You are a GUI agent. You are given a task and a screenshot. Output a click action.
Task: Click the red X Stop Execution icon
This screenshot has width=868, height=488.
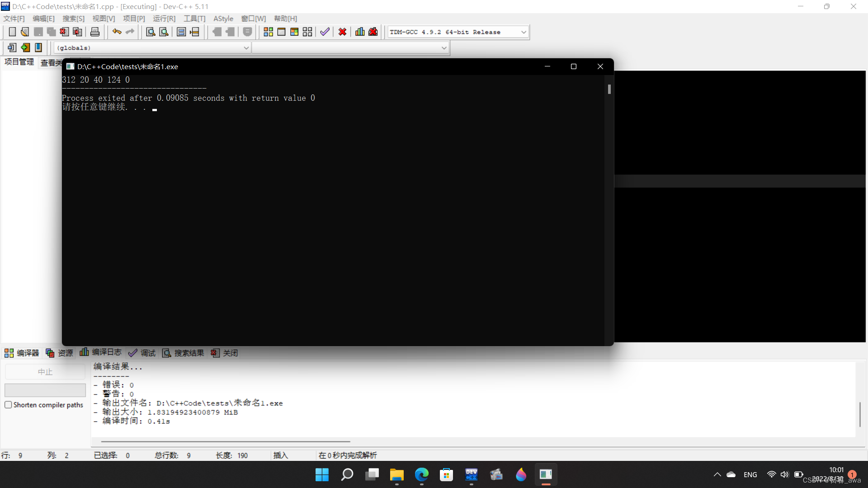pyautogui.click(x=342, y=32)
